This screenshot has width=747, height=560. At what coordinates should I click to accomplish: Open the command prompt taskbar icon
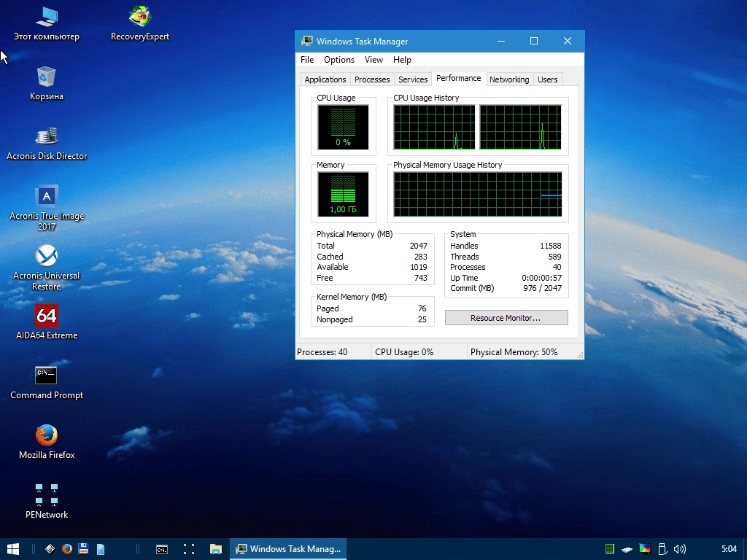[162, 549]
